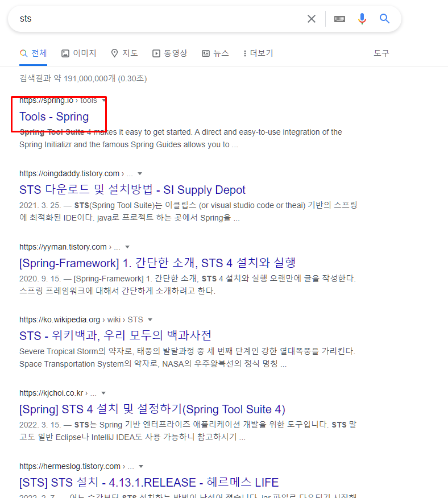Click the '2020. 9. 15.' snippet text
Viewport: 448px width, 498px height.
[40, 279]
